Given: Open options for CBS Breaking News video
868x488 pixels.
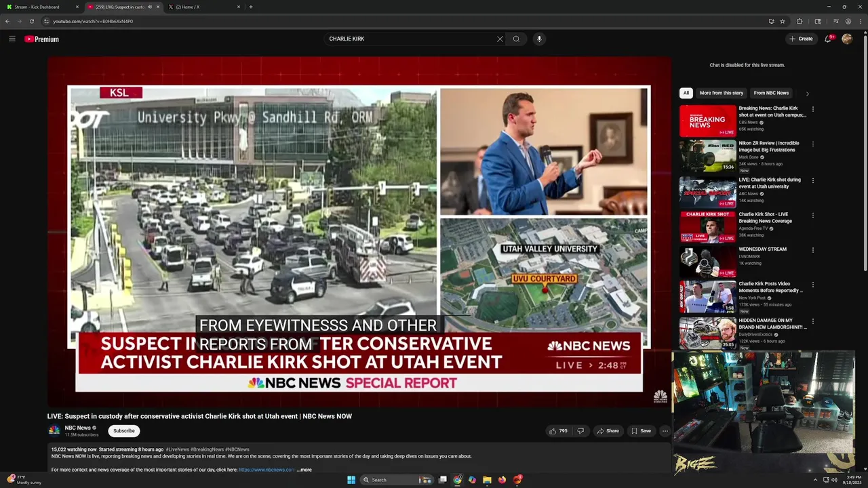Looking at the screenshot, I should [812, 109].
